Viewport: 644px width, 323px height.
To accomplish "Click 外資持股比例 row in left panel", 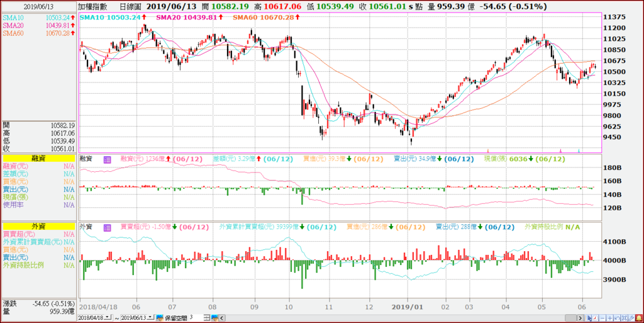I will pyautogui.click(x=38, y=265).
